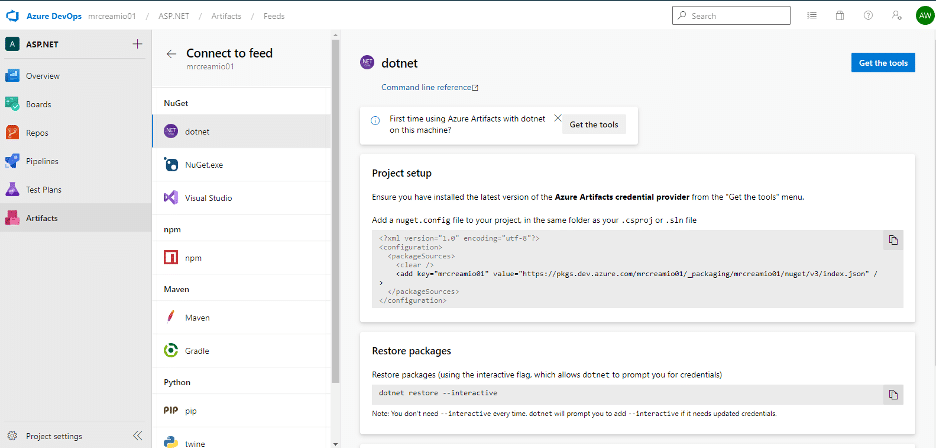Select Maven in the feed tool list
The image size is (936, 448).
pos(241,318)
